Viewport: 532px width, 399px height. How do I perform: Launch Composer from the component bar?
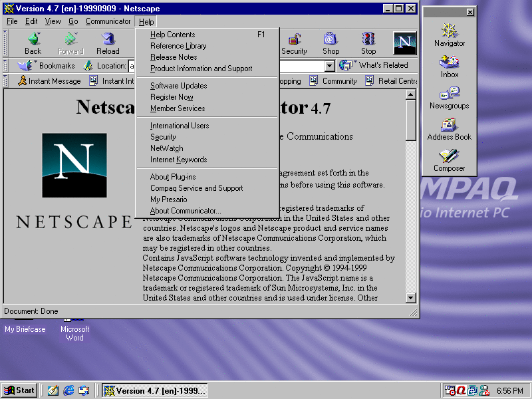450,160
